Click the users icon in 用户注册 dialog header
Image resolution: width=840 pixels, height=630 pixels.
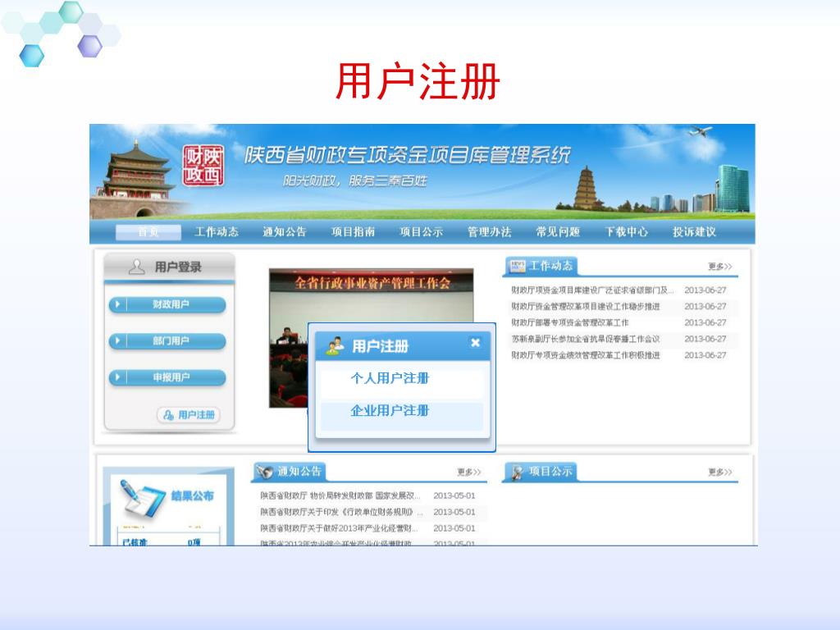(336, 346)
